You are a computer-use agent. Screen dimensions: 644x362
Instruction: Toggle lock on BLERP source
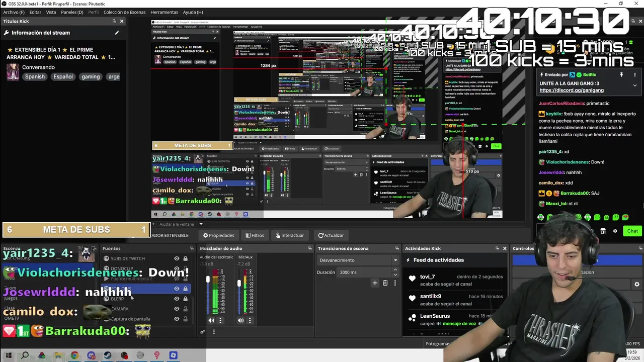pos(185,299)
